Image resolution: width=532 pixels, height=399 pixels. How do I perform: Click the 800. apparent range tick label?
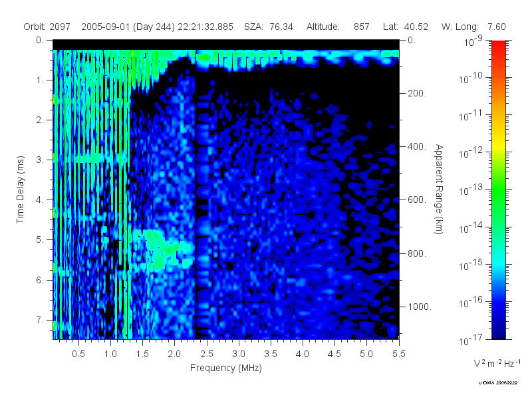(x=417, y=253)
